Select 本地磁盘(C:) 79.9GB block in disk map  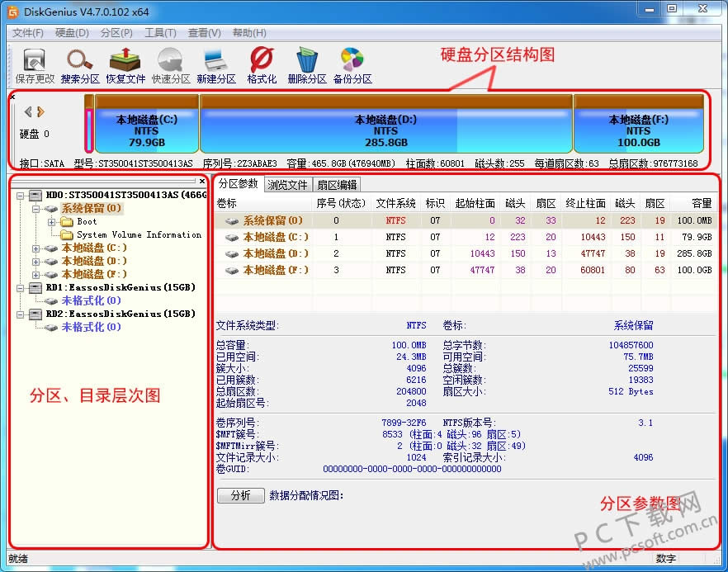click(147, 124)
